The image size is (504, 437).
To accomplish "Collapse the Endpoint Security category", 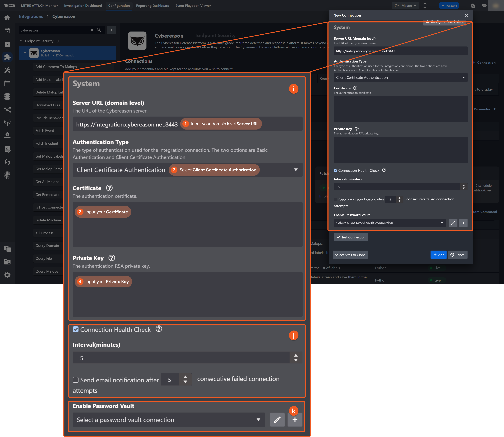I will [x=21, y=41].
